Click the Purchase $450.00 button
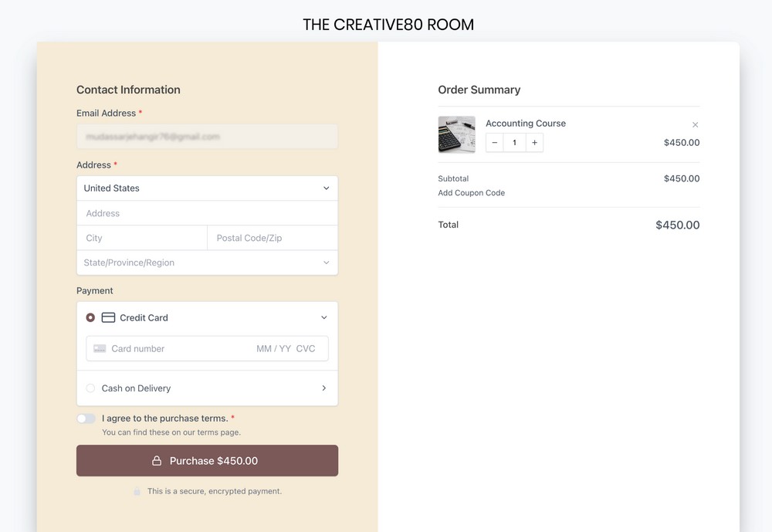 [207, 460]
